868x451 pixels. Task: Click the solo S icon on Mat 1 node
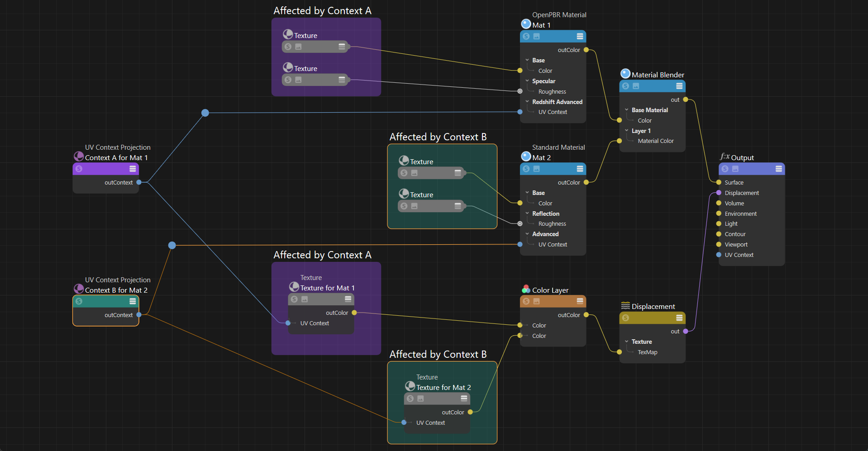point(526,37)
